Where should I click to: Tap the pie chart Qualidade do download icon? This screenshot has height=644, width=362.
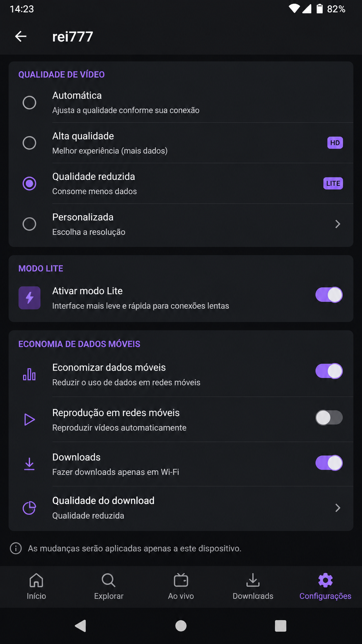(x=29, y=508)
